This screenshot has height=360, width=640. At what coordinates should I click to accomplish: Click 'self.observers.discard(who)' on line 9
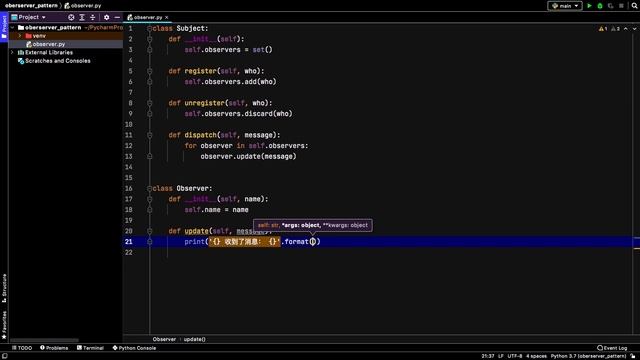coord(238,114)
